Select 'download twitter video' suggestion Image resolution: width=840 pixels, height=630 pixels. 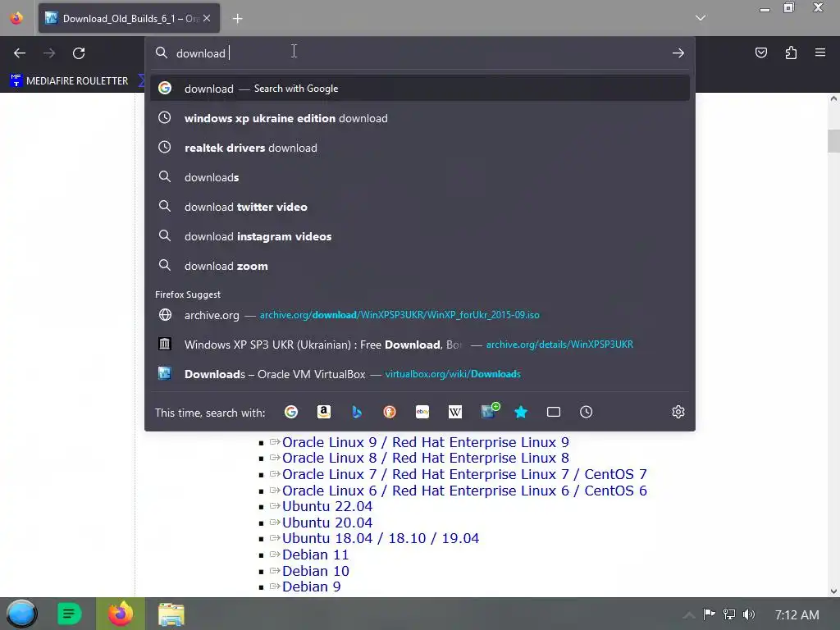pos(419,207)
